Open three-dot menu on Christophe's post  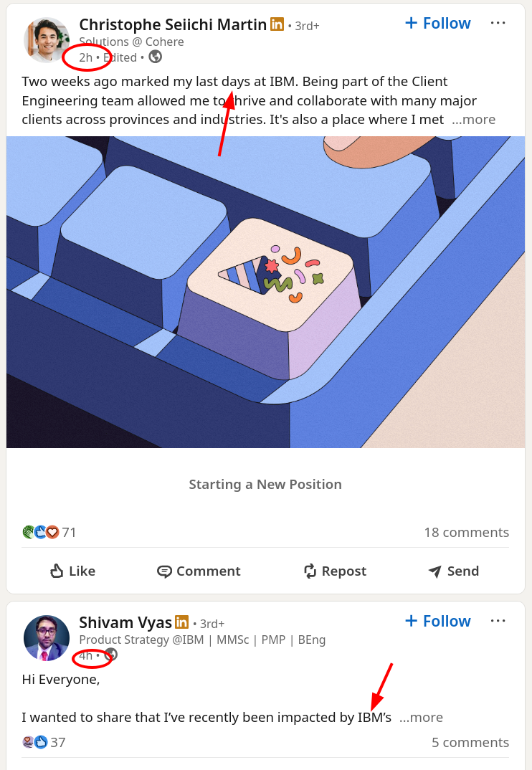coord(498,23)
